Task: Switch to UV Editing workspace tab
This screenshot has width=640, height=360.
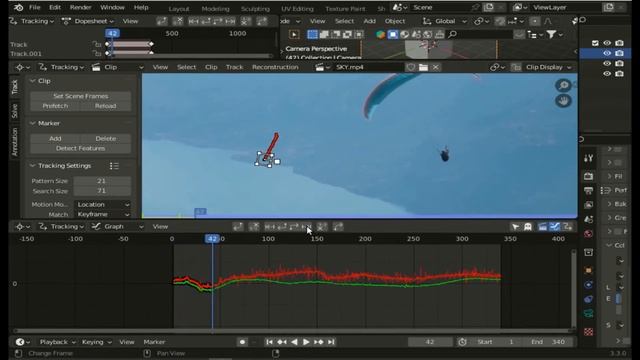Action: (297, 9)
